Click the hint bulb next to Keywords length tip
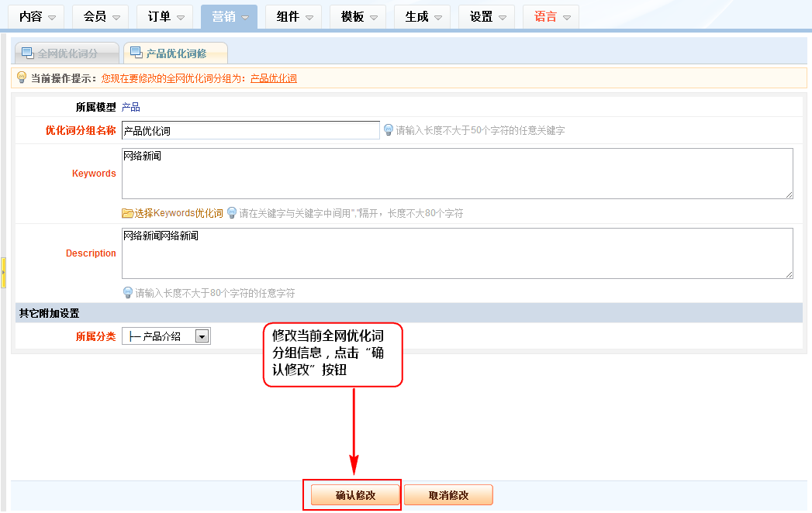 (x=231, y=213)
